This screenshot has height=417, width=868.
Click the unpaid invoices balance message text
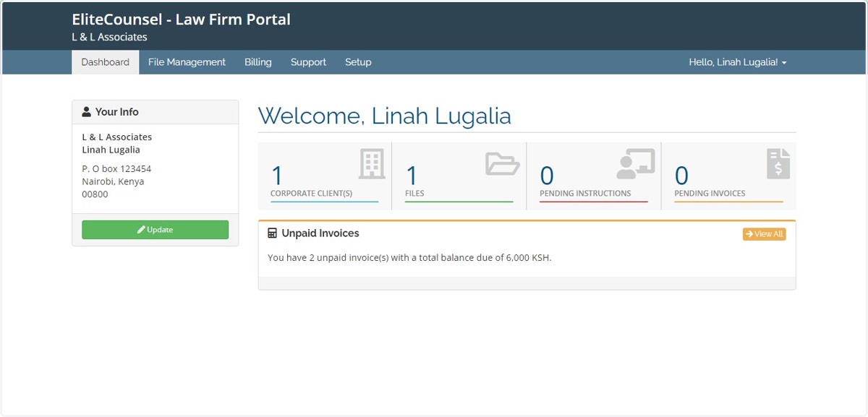(409, 257)
